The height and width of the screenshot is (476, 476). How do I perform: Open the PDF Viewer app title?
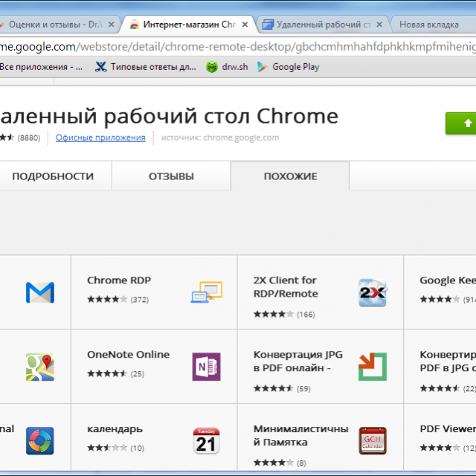point(448,429)
